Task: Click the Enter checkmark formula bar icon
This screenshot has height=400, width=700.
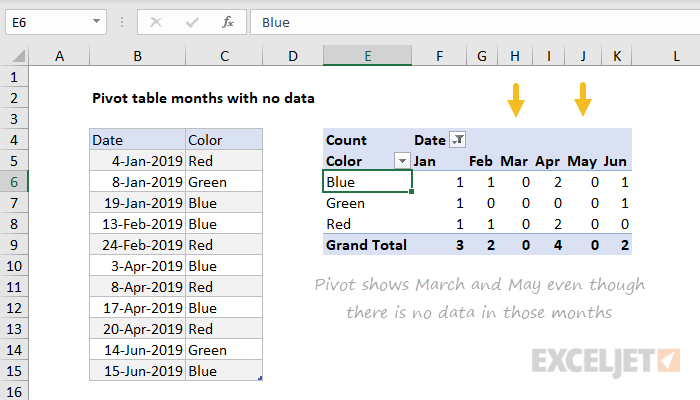Action: [x=192, y=22]
